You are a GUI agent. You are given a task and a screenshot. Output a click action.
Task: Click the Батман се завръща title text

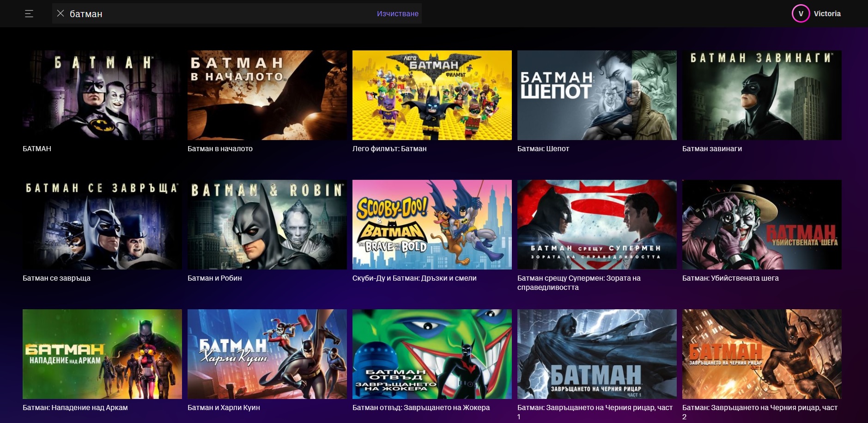point(56,278)
